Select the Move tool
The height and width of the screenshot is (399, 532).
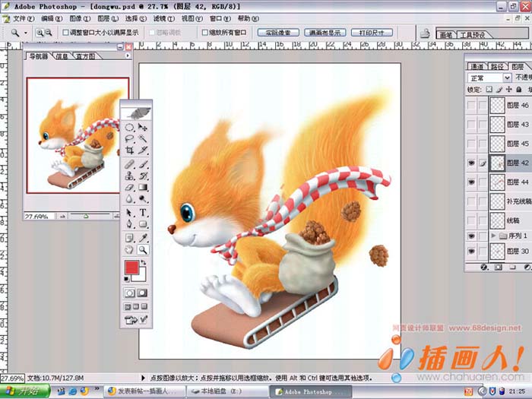143,128
